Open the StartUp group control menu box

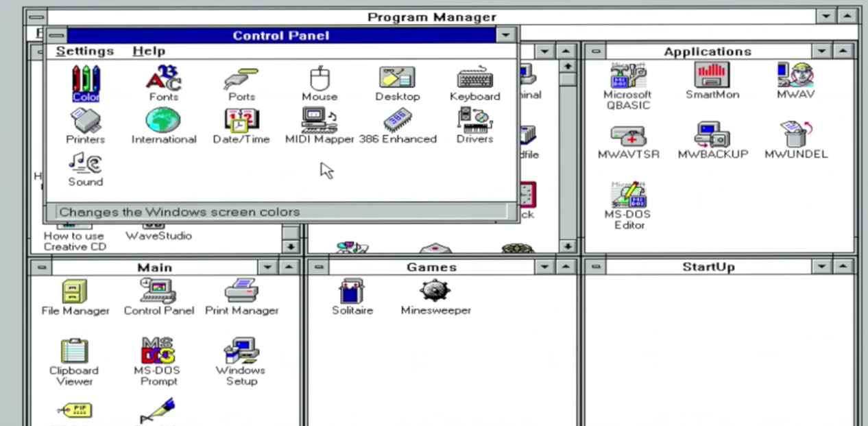coord(596,267)
